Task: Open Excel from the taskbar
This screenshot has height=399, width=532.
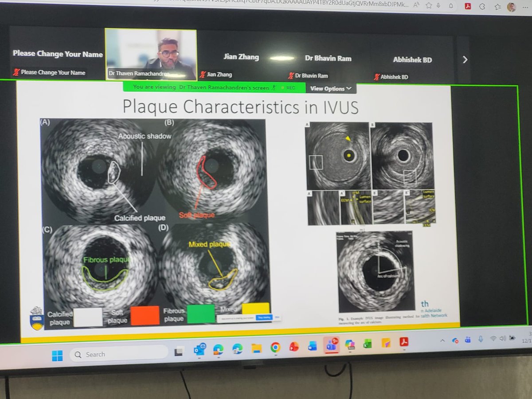Action: click(368, 344)
